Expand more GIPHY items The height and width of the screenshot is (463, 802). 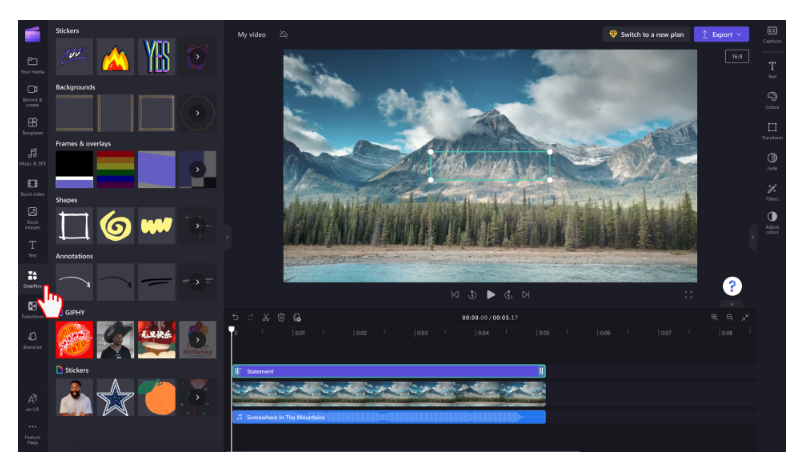pos(197,340)
